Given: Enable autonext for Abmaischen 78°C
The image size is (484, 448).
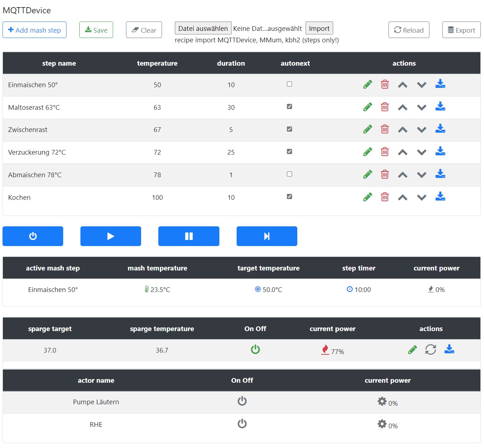Looking at the screenshot, I should pos(289,174).
